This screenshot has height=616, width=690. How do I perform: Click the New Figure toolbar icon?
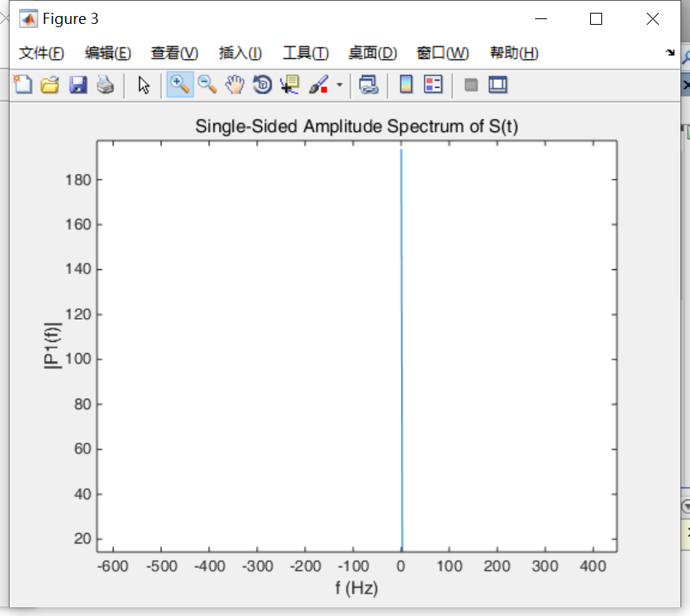(23, 85)
